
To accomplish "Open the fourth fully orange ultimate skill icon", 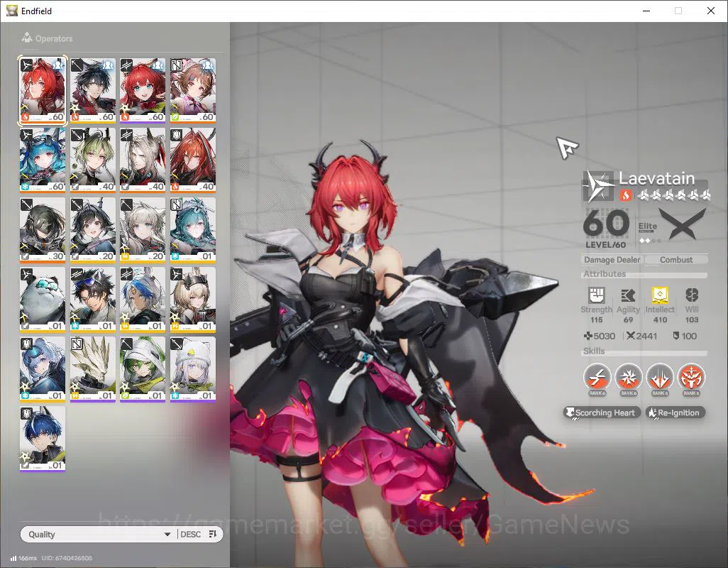I will pyautogui.click(x=691, y=377).
